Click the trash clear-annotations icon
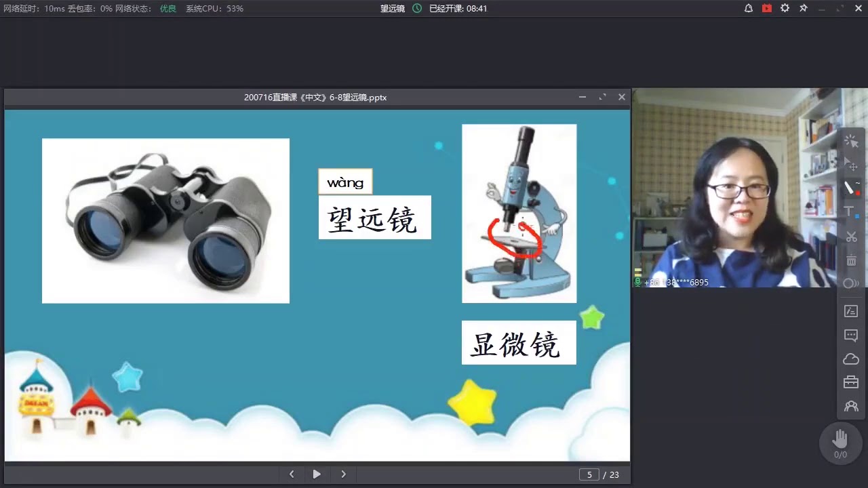868x488 pixels. (x=851, y=260)
